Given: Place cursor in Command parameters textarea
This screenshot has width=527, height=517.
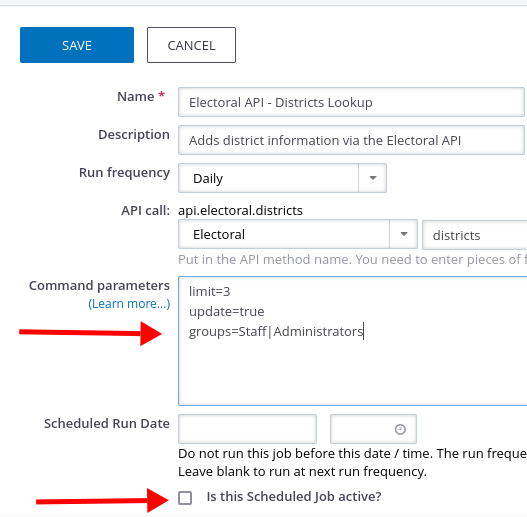Looking at the screenshot, I should tap(353, 341).
